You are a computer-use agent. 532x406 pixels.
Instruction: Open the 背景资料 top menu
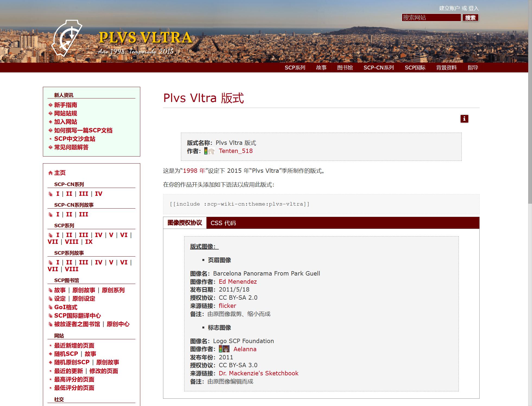click(x=446, y=68)
